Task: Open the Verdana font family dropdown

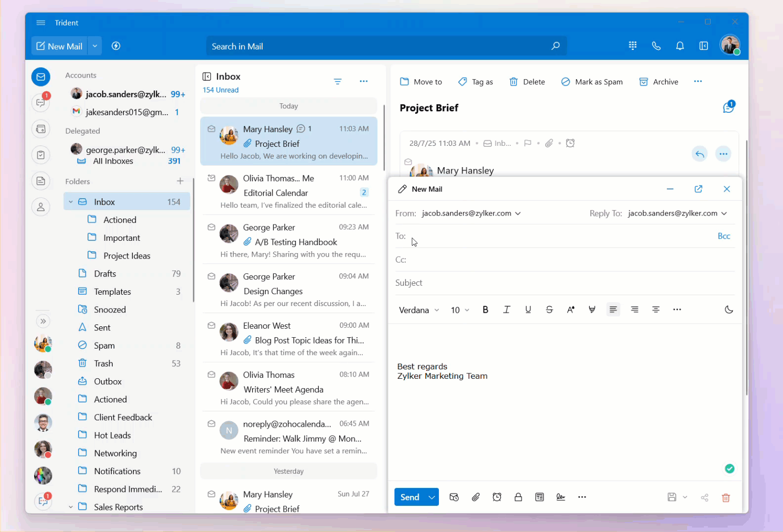Action: pyautogui.click(x=419, y=310)
